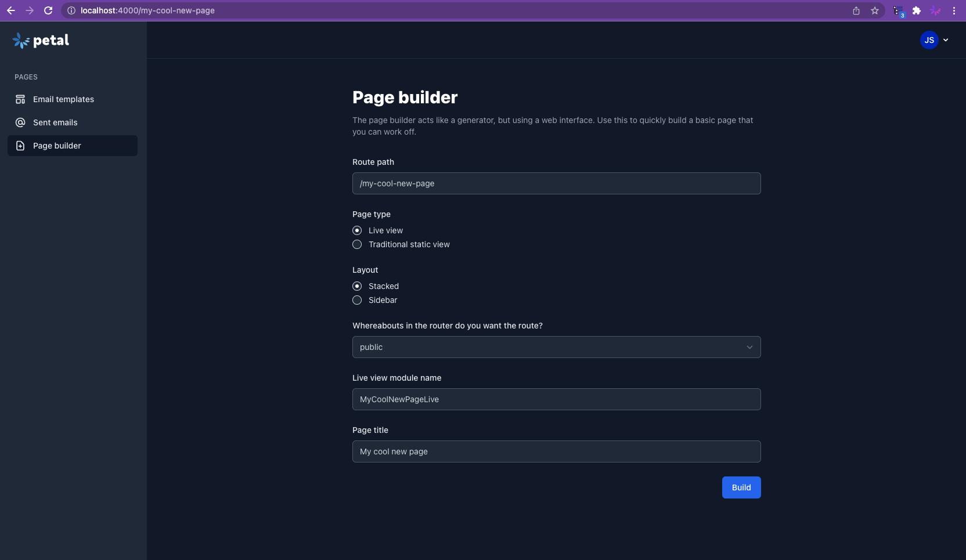
Task: Focus the Route path input field
Action: 556,183
